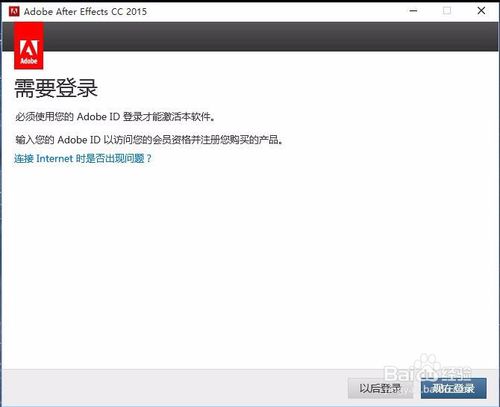
Task: Click the red Adobe logo badge
Action: pyautogui.click(x=29, y=46)
